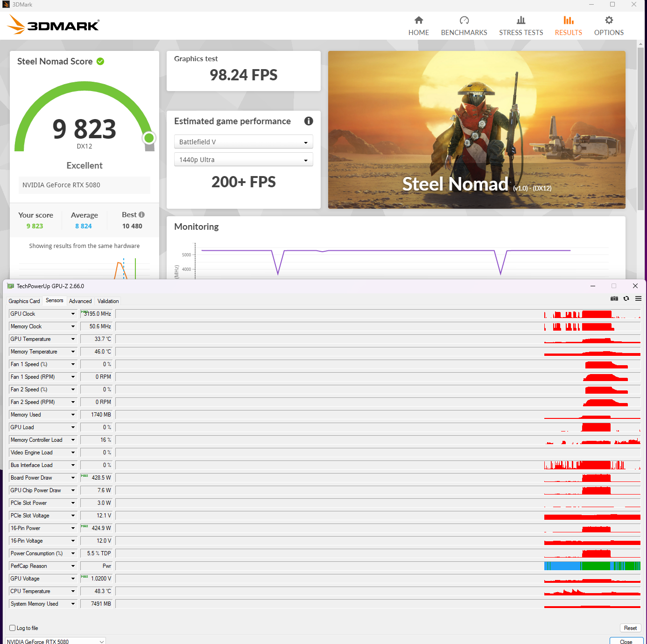Expand the Video Engine Load sensor dropdown
This screenshot has height=644, width=647.
(x=73, y=453)
